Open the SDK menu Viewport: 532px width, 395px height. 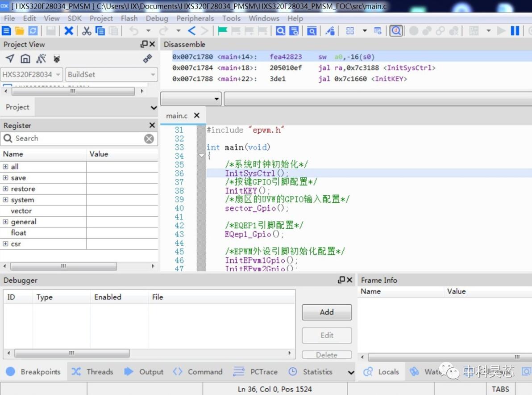coord(74,18)
